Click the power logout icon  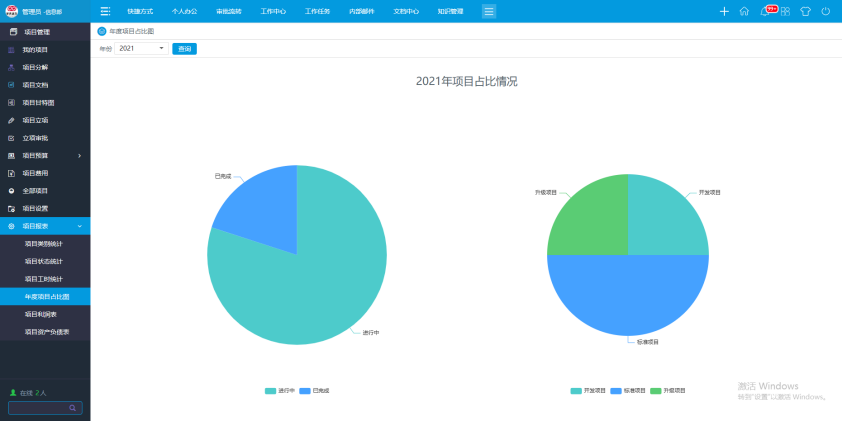click(x=826, y=11)
